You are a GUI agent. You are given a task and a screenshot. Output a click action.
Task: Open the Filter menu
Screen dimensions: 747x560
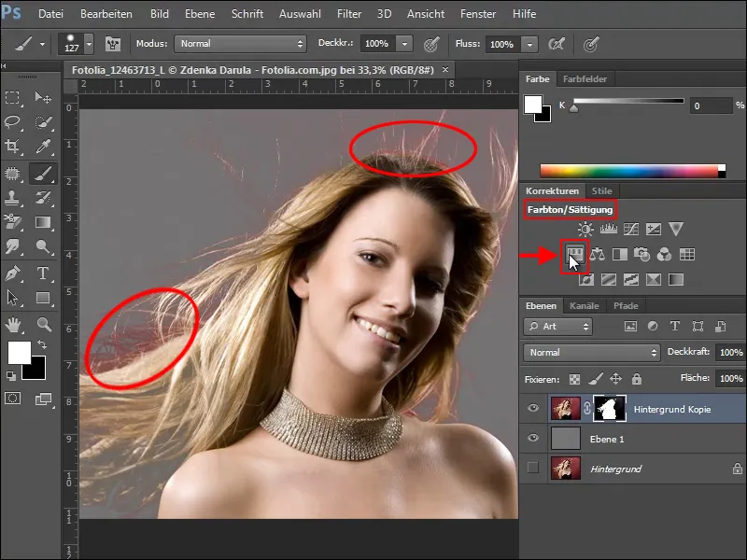349,14
